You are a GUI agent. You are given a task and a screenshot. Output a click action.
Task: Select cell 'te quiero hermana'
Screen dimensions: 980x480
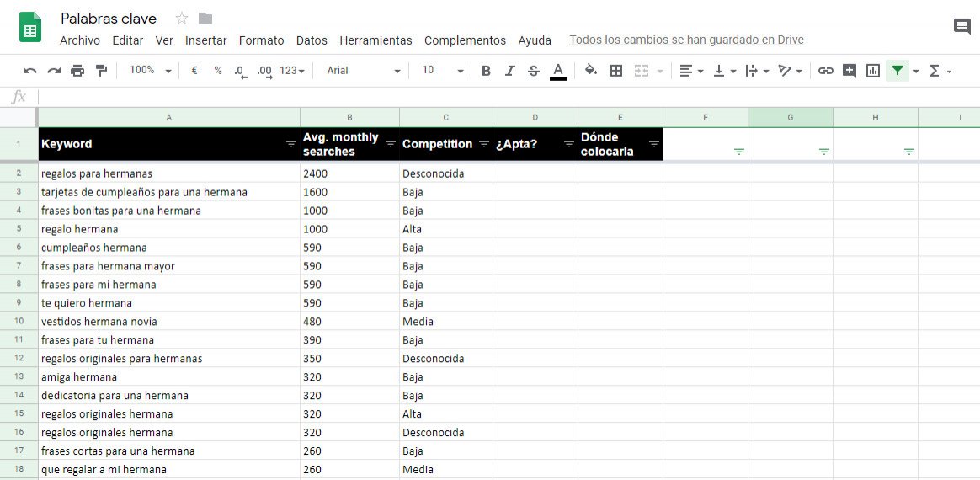point(169,303)
